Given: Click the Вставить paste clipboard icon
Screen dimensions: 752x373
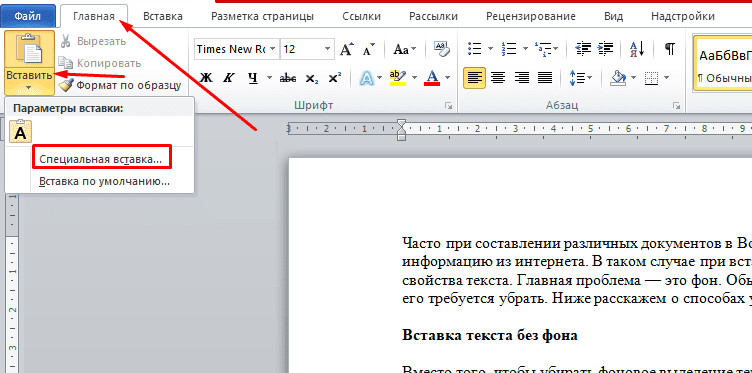Looking at the screenshot, I should 29,48.
